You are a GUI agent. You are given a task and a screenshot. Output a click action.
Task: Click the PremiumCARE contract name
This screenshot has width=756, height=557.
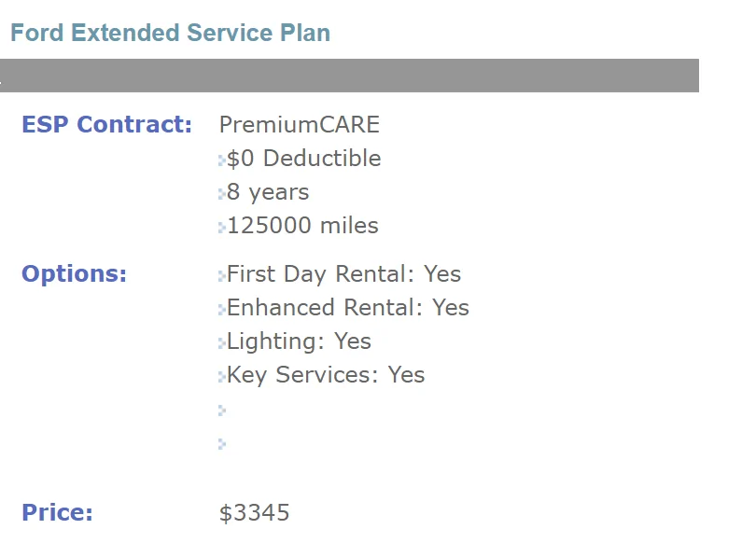click(x=300, y=124)
